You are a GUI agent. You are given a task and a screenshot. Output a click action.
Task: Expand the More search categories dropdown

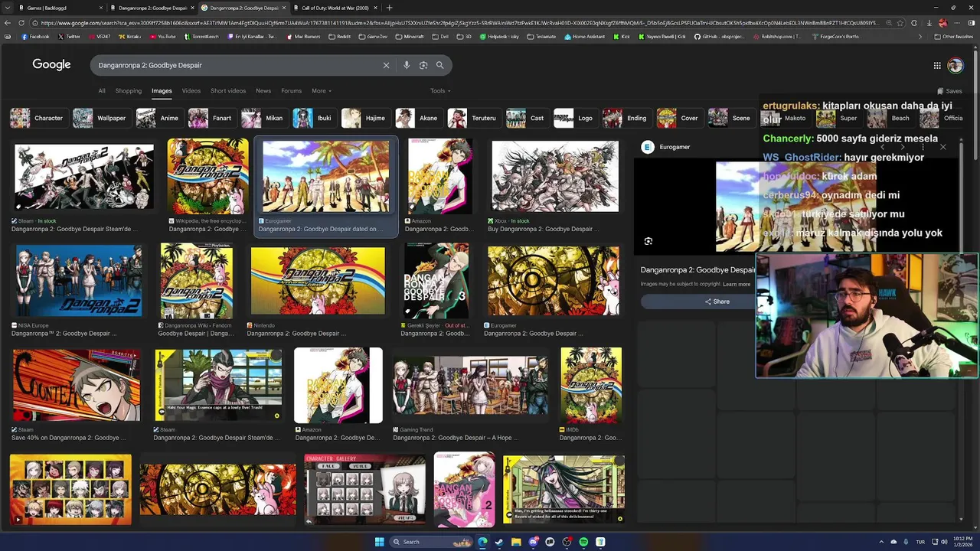point(322,91)
